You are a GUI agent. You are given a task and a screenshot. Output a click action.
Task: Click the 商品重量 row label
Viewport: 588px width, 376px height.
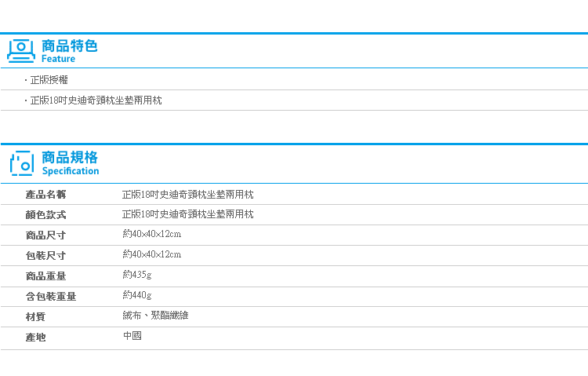[x=45, y=276]
